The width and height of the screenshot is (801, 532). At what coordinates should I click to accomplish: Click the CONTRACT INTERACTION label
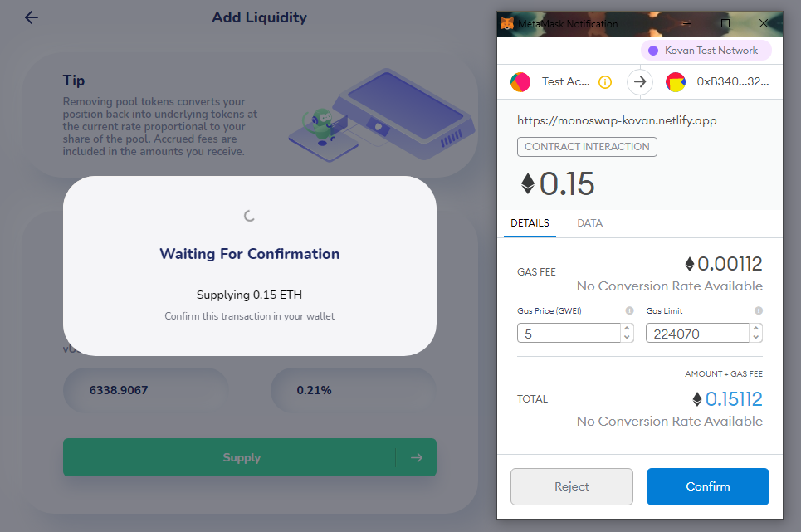(x=587, y=146)
